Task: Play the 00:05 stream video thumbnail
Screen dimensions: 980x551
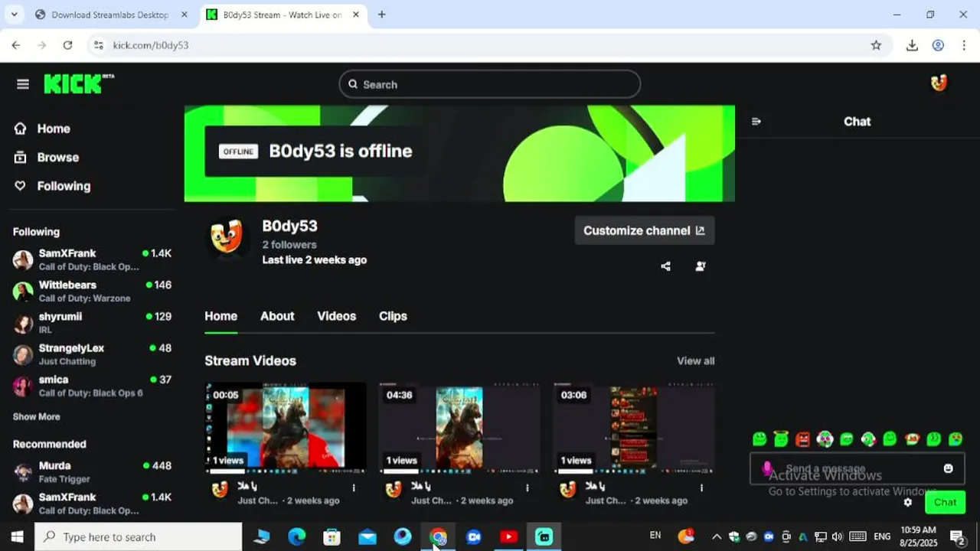Action: click(x=286, y=427)
